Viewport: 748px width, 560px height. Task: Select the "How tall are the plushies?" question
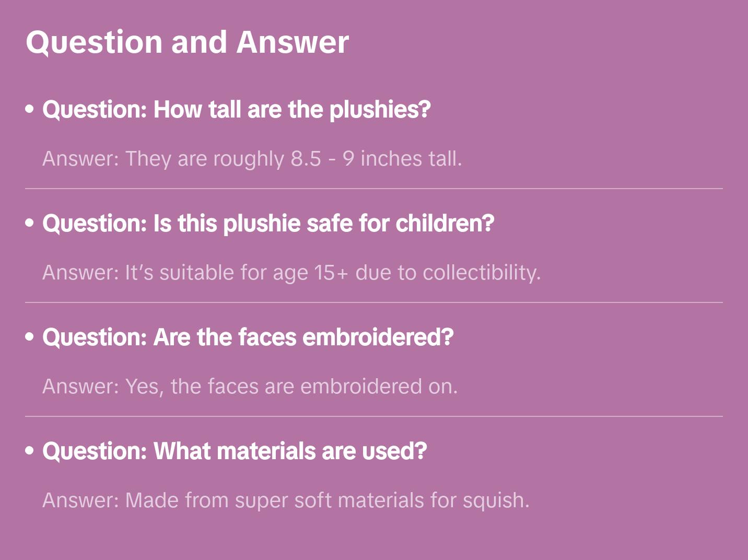coord(236,110)
